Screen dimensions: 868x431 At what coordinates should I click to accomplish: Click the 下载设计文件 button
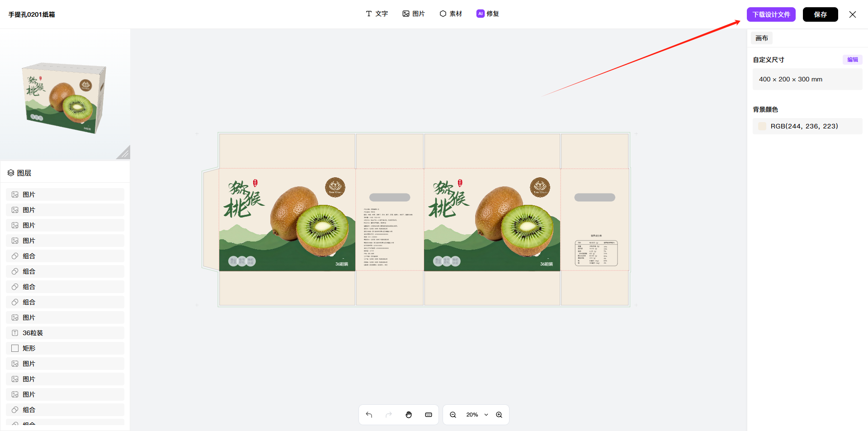[x=771, y=14]
